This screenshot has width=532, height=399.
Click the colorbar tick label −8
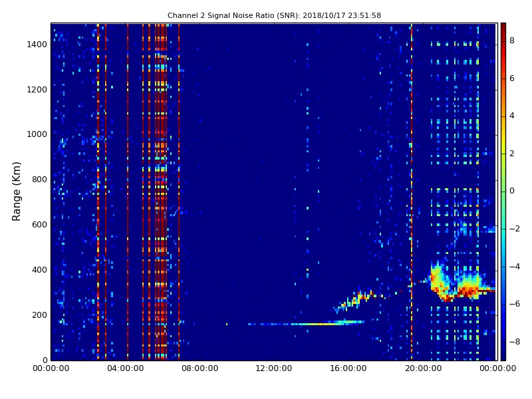(x=514, y=342)
